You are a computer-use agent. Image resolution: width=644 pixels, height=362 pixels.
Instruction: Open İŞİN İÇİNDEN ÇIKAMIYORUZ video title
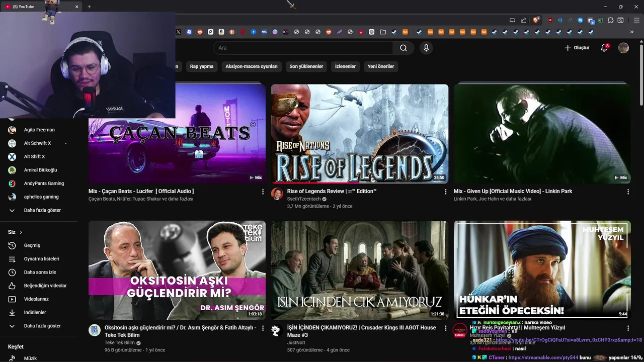(361, 331)
